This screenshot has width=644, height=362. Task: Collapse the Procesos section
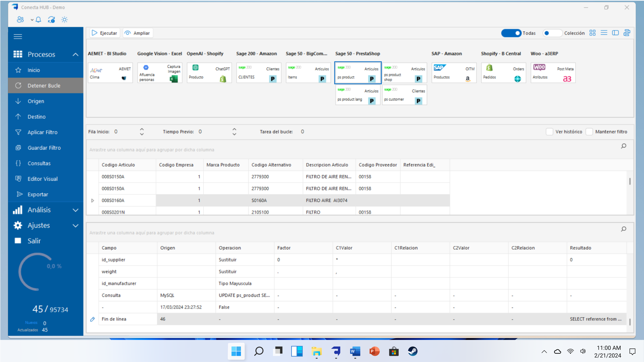click(75, 55)
